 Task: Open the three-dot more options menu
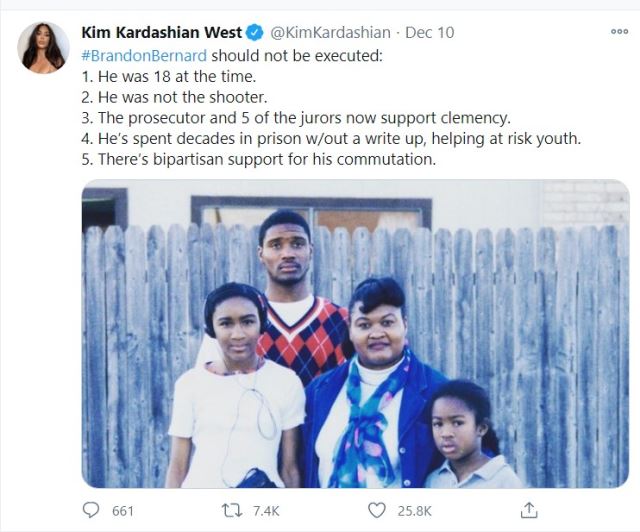tap(619, 31)
